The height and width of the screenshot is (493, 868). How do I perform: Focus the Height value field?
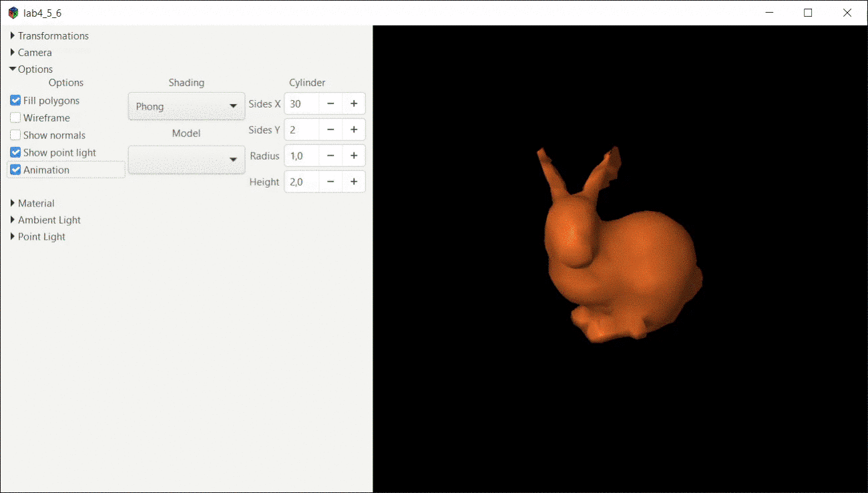click(x=302, y=182)
